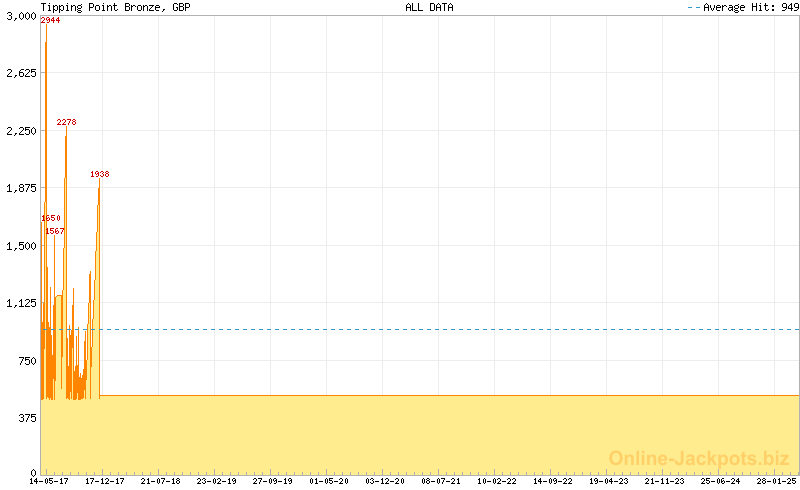Click the 3,000 y-axis value
Viewport: 800px width, 490px height.
tap(19, 15)
